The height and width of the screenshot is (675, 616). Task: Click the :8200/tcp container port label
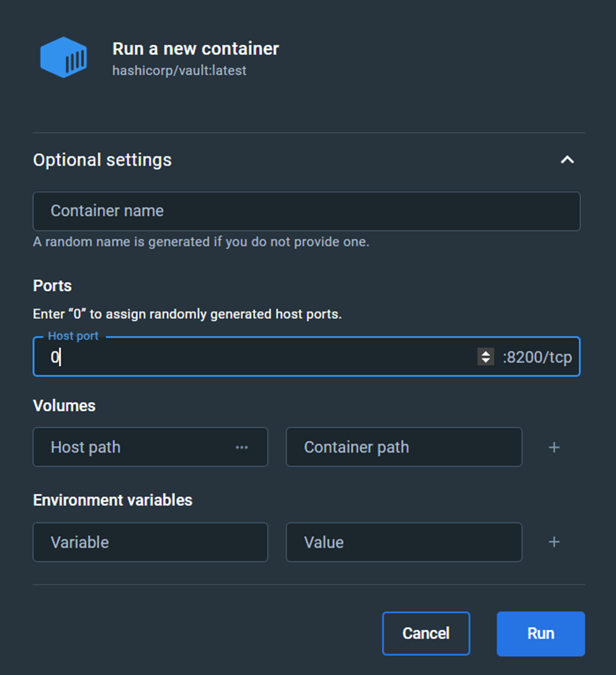[537, 357]
